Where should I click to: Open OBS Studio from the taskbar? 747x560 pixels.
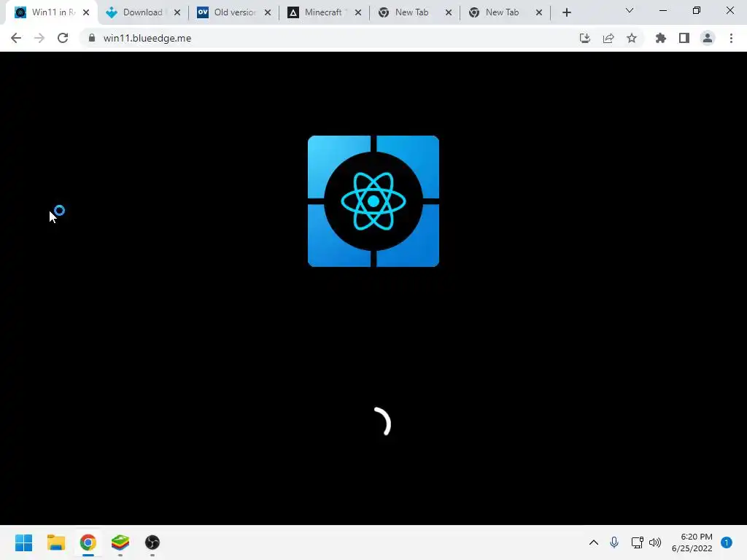pos(152,542)
